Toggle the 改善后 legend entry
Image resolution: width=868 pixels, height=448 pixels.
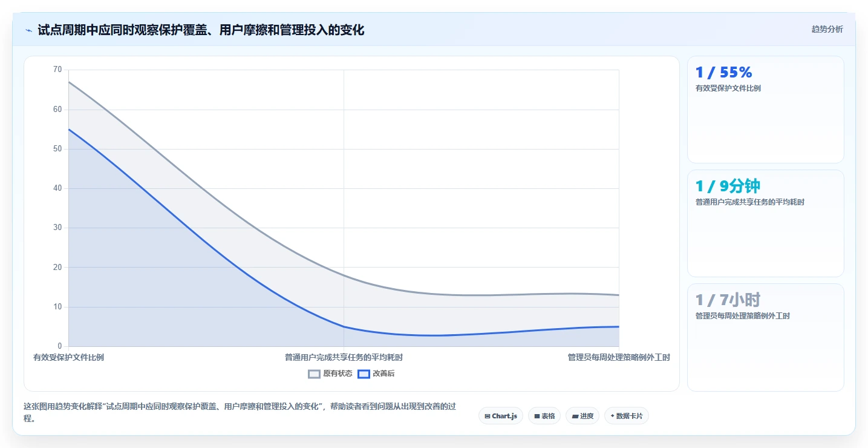coord(376,374)
